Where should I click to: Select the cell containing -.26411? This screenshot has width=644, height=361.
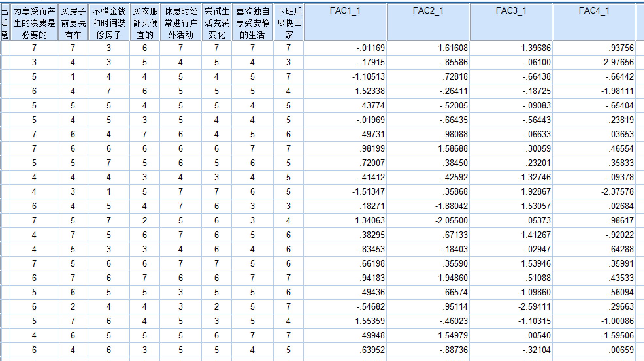[428, 91]
